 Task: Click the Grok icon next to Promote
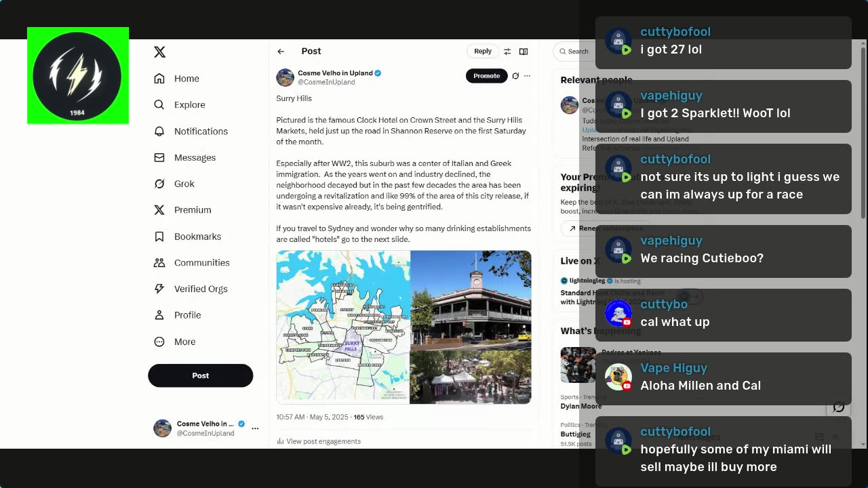tap(515, 76)
